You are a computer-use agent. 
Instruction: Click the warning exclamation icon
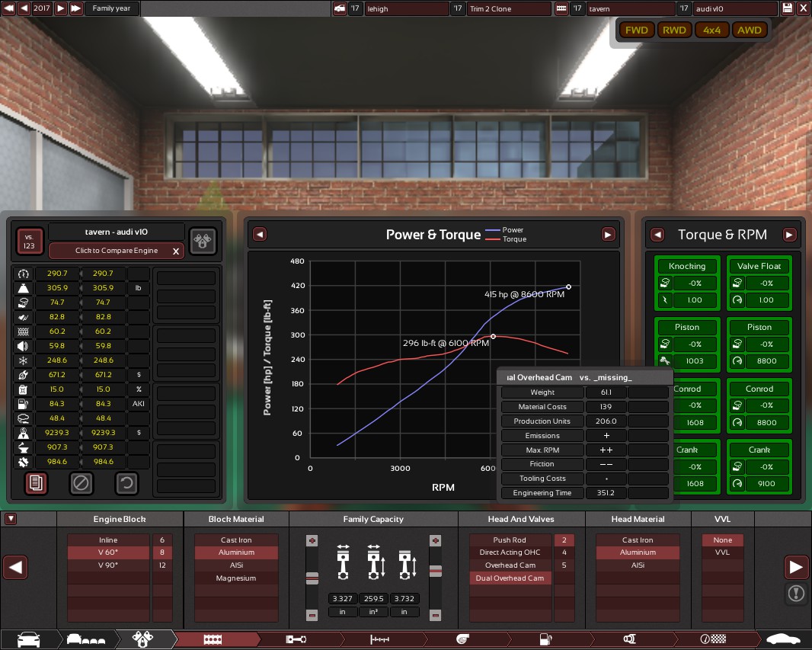795,594
